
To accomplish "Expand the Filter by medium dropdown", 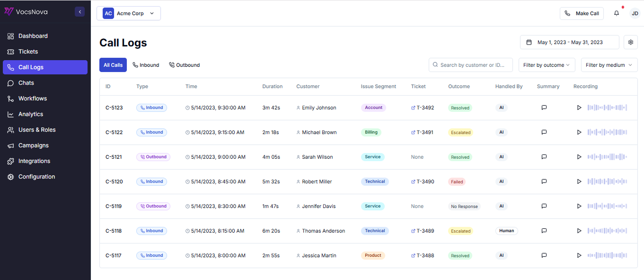I will point(609,64).
